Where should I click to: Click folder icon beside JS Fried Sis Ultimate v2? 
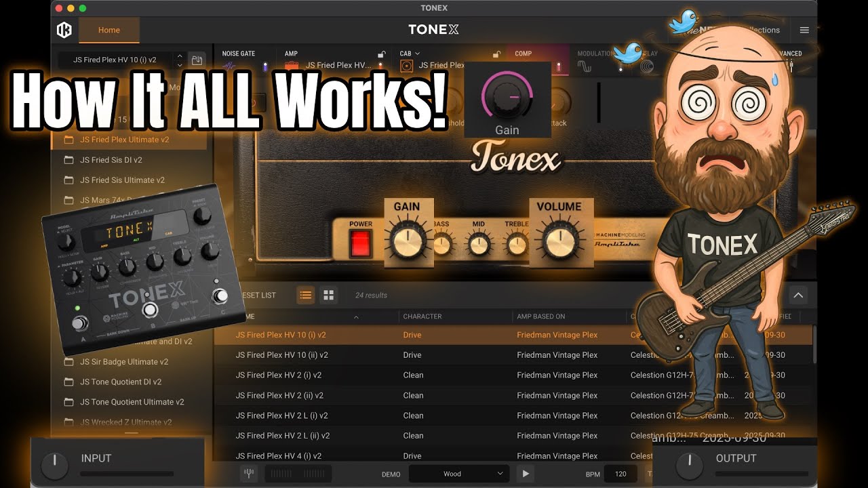[68, 180]
